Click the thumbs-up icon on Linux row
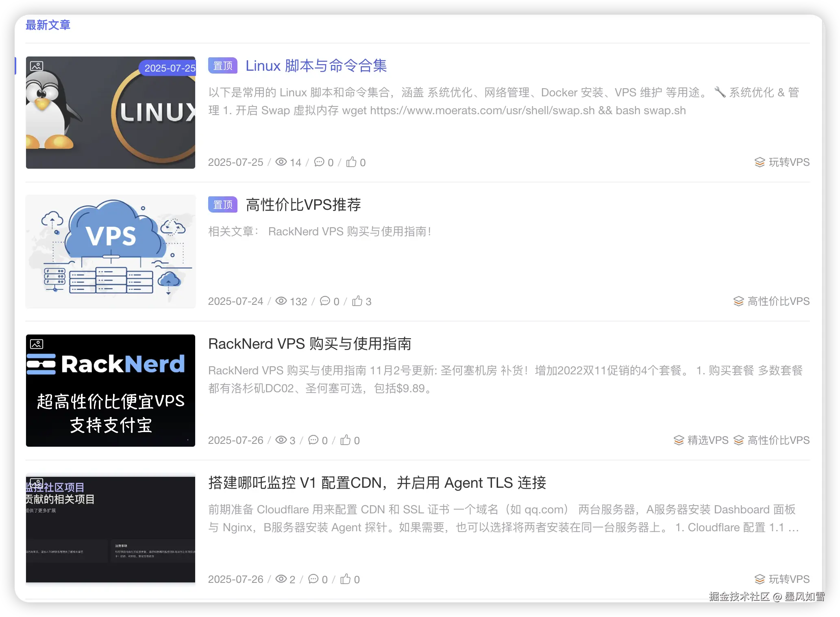 coord(351,162)
